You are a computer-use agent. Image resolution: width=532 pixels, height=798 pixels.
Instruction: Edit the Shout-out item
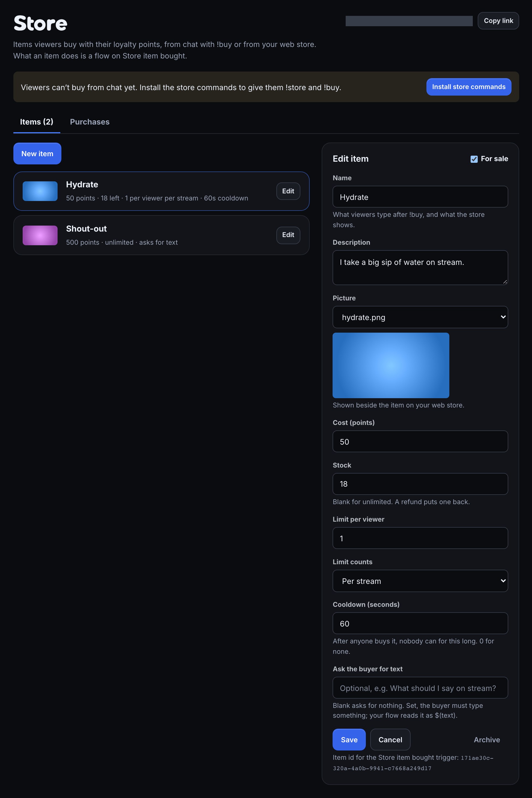[288, 235]
